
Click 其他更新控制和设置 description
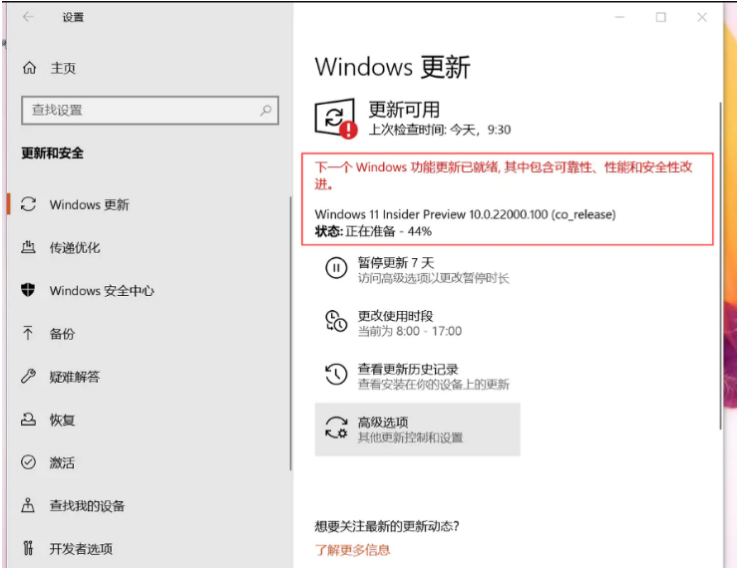(410, 437)
